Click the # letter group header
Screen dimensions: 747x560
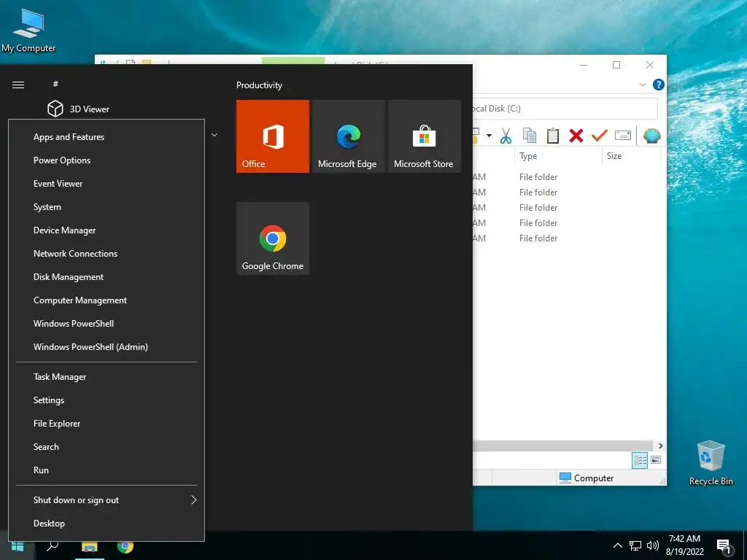(55, 85)
